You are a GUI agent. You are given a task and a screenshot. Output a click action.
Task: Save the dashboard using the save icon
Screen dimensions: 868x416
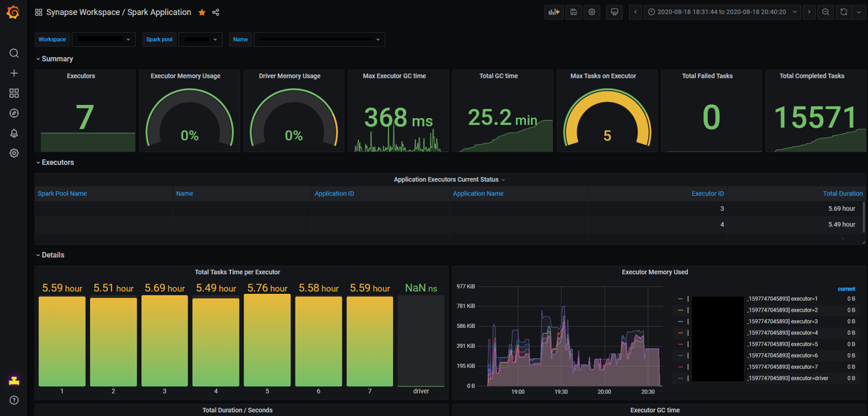click(573, 12)
